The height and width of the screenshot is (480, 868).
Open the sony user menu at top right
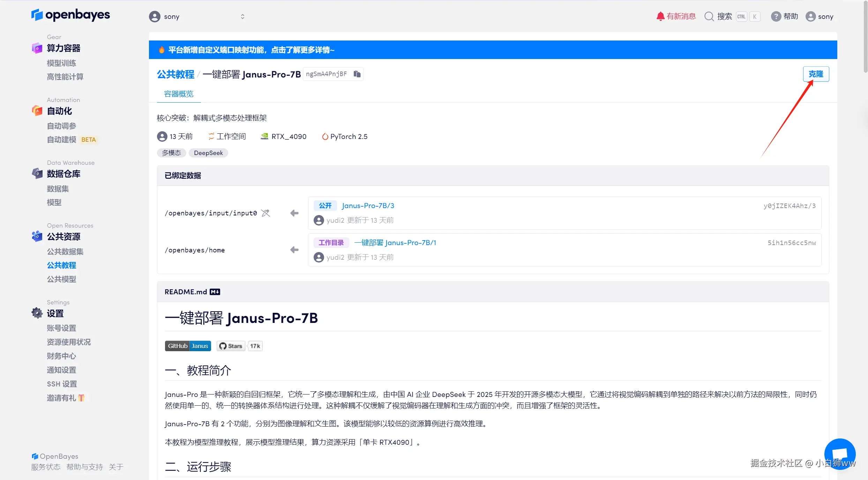819,16
